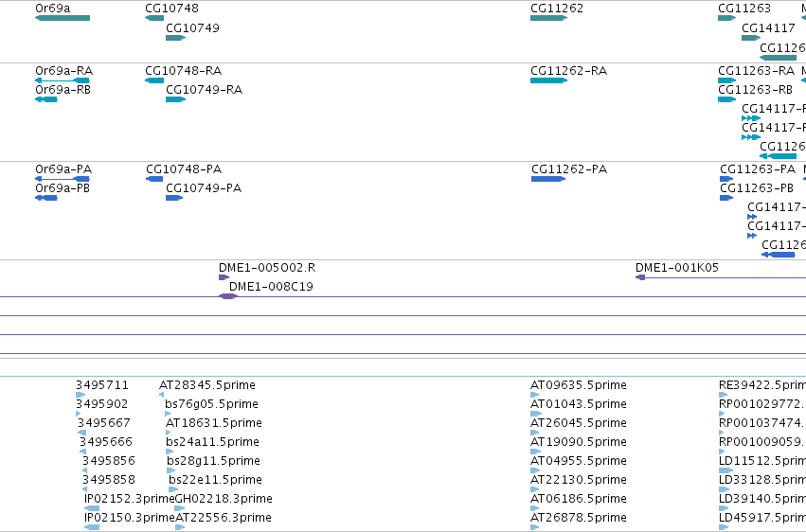Screen dimensions: 806x532
Task: Click the Or69a-RA transcript glyph
Action: click(x=63, y=80)
